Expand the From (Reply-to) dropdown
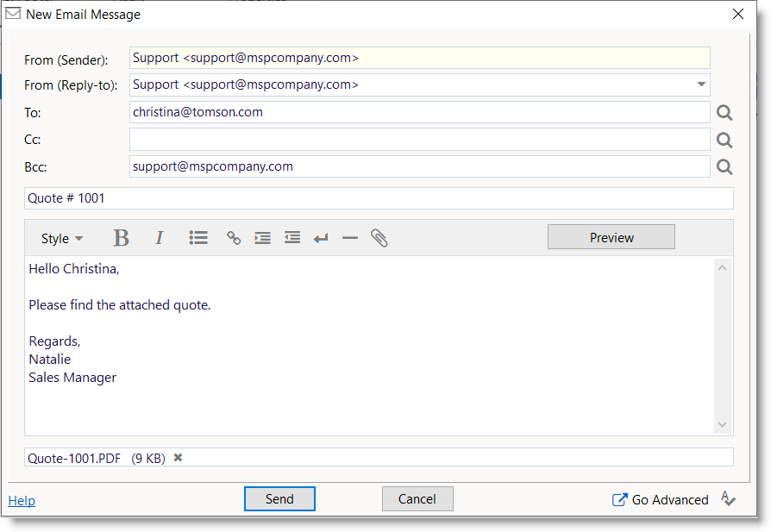Image resolution: width=771 pixels, height=532 pixels. click(700, 84)
